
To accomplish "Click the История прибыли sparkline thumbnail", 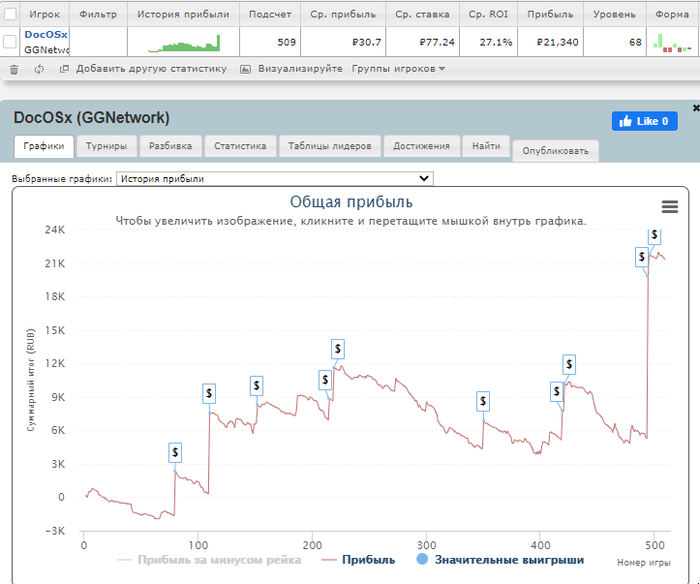I will (184, 43).
